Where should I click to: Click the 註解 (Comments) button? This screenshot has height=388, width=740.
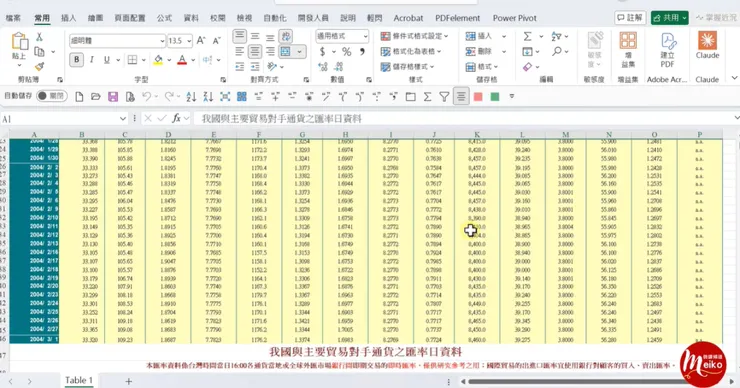click(630, 17)
